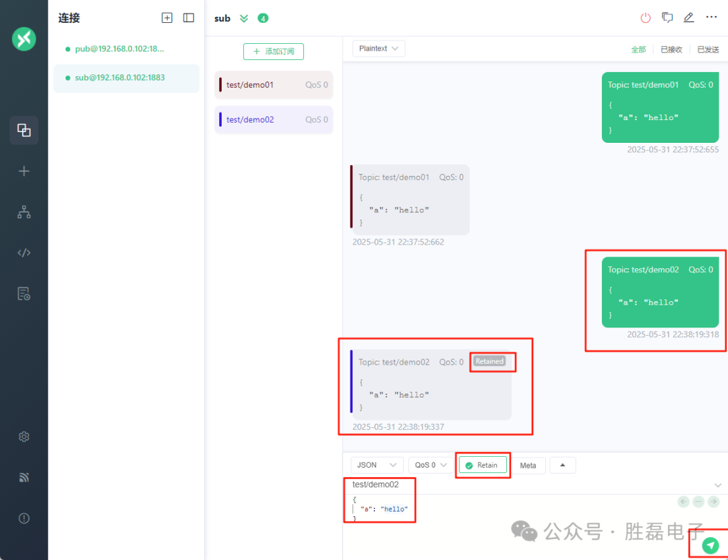The width and height of the screenshot is (728, 560).
Task: Select the test/demo01 subscription
Action: point(274,84)
